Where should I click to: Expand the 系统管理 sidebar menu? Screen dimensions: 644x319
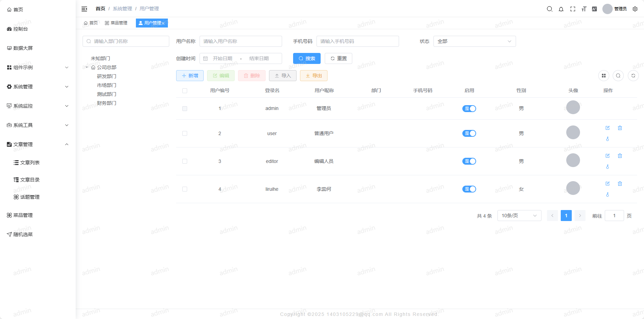(38, 87)
